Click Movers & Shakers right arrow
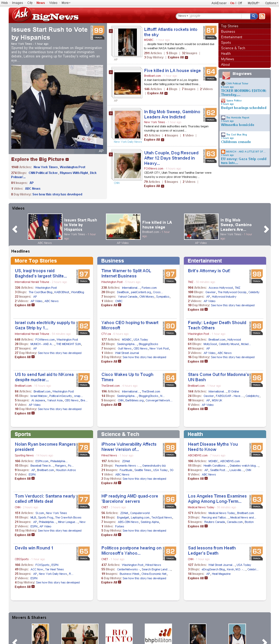The width and height of the screenshot is (279, 644). pos(265,641)
